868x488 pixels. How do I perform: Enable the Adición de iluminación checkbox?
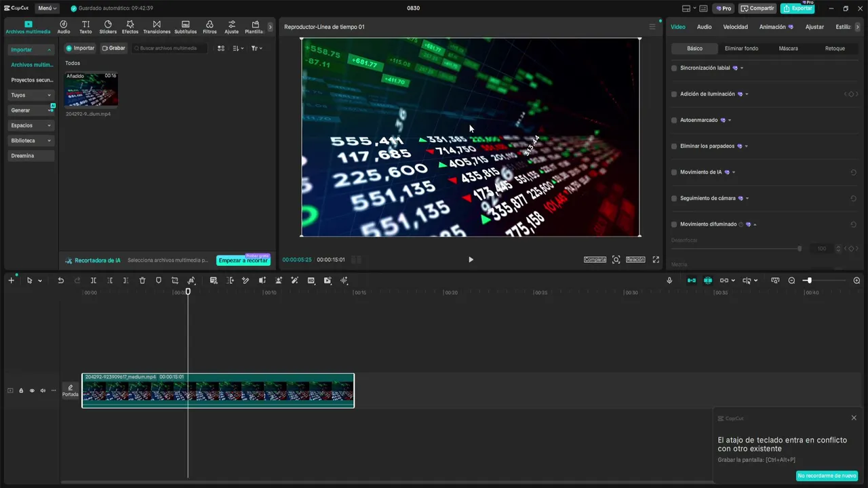click(674, 94)
